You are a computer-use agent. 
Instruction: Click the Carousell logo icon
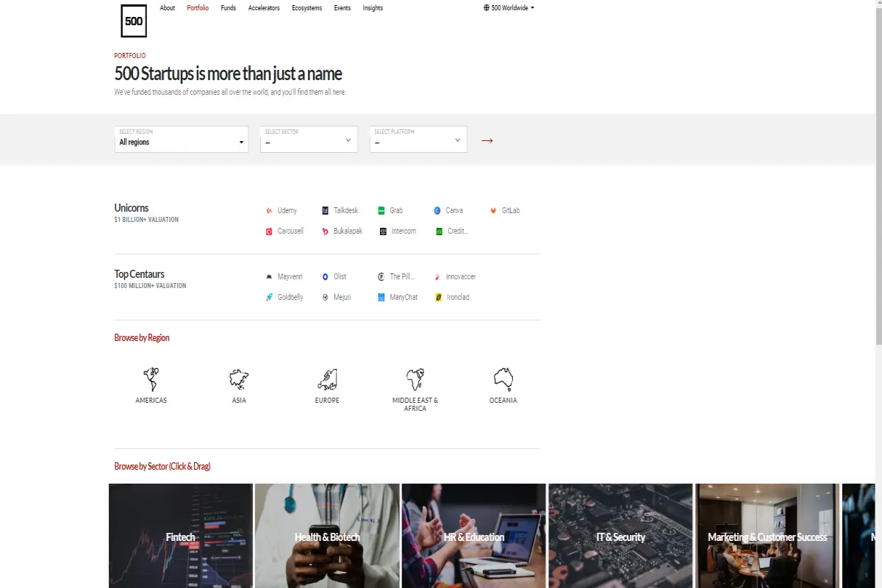[269, 232]
